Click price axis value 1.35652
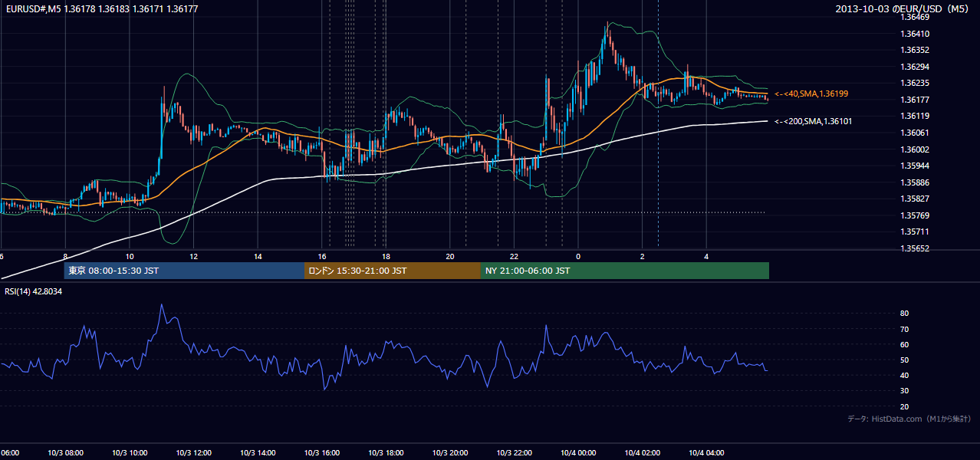The height and width of the screenshot is (460, 980). (x=916, y=248)
